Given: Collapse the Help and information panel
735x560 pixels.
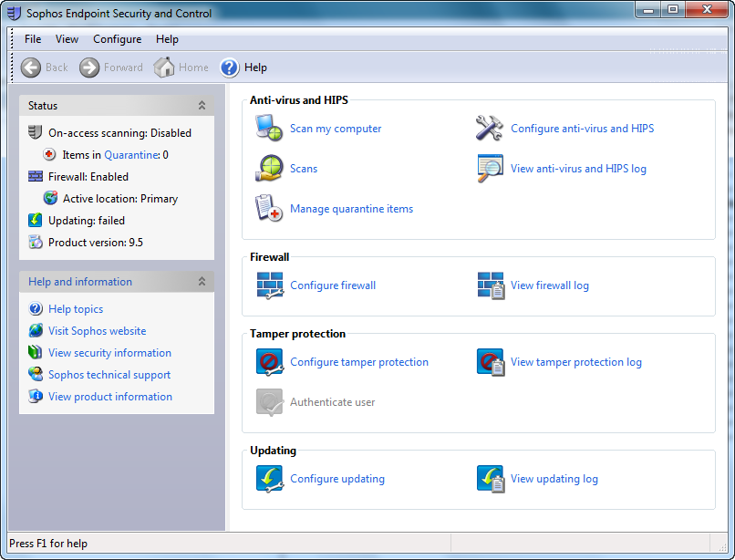Looking at the screenshot, I should click(x=202, y=282).
